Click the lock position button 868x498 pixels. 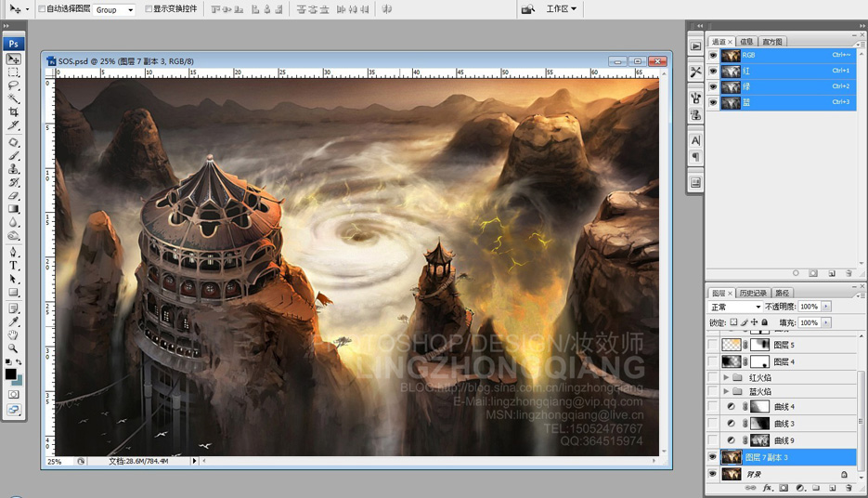754,322
